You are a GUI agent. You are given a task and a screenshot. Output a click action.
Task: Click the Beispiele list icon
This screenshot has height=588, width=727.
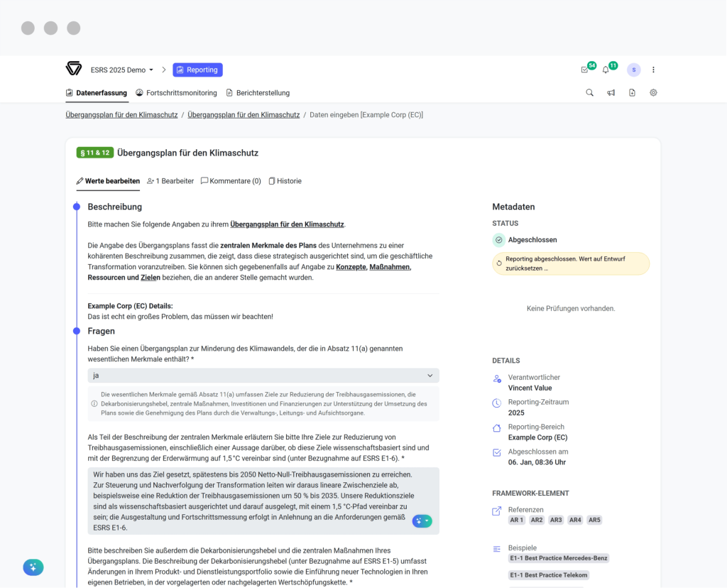point(496,549)
